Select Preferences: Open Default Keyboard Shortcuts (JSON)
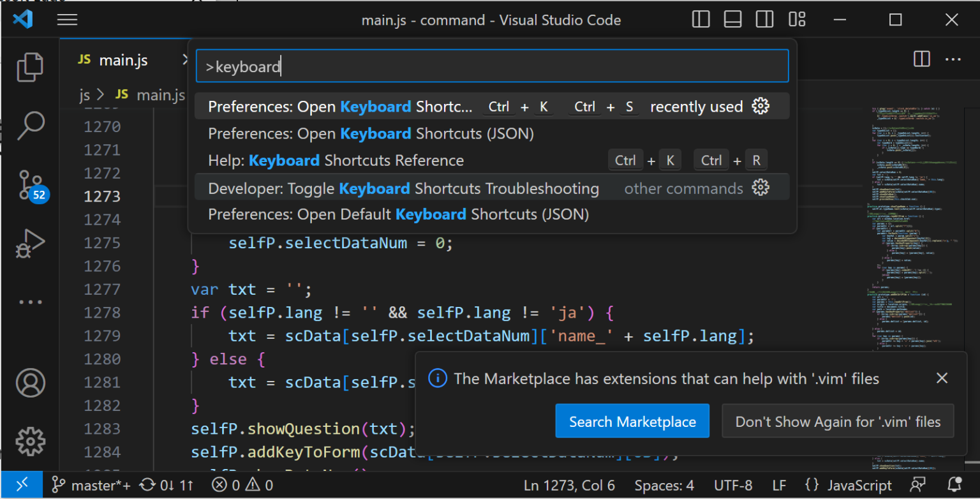This screenshot has height=499, width=980. tap(492, 214)
